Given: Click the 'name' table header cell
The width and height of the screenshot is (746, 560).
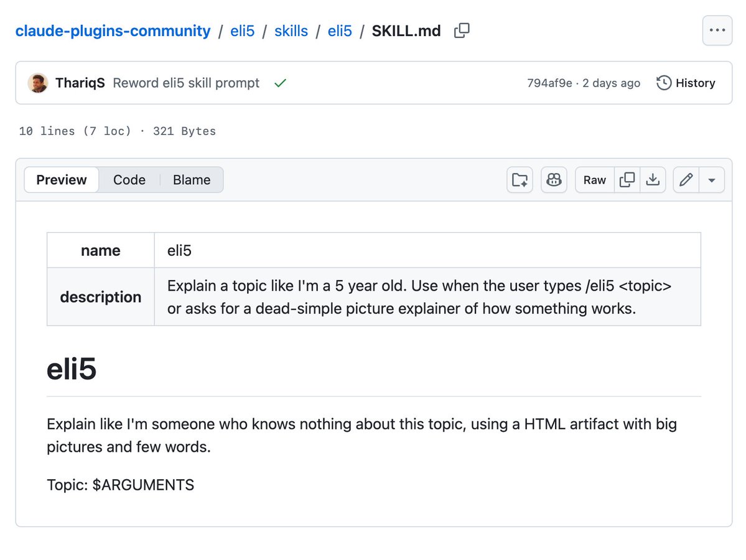Looking at the screenshot, I should tap(100, 250).
